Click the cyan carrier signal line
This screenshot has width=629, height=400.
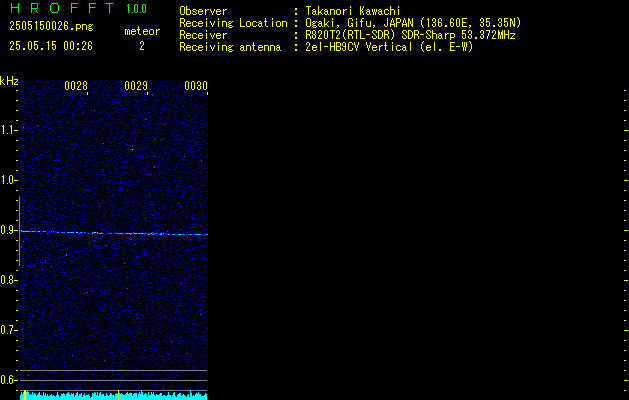point(114,233)
